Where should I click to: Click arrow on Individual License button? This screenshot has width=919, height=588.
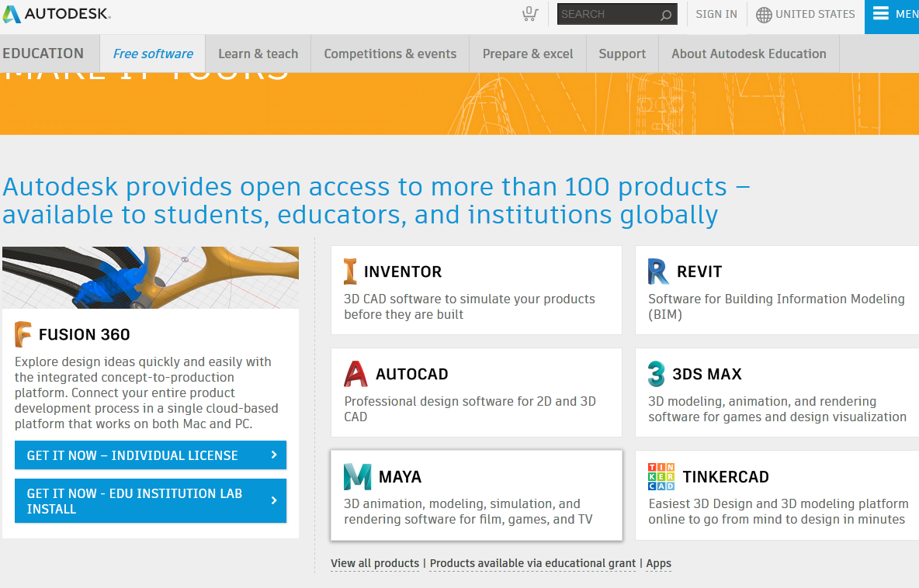(x=274, y=455)
